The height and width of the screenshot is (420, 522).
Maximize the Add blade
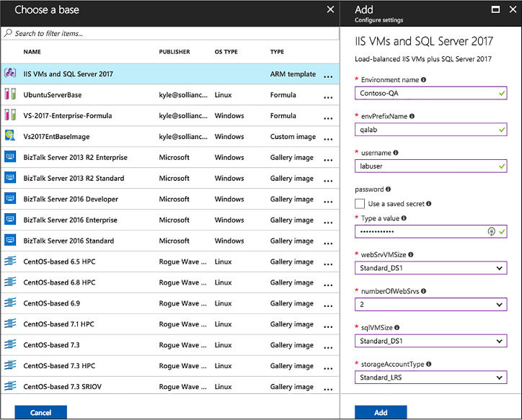click(x=495, y=9)
